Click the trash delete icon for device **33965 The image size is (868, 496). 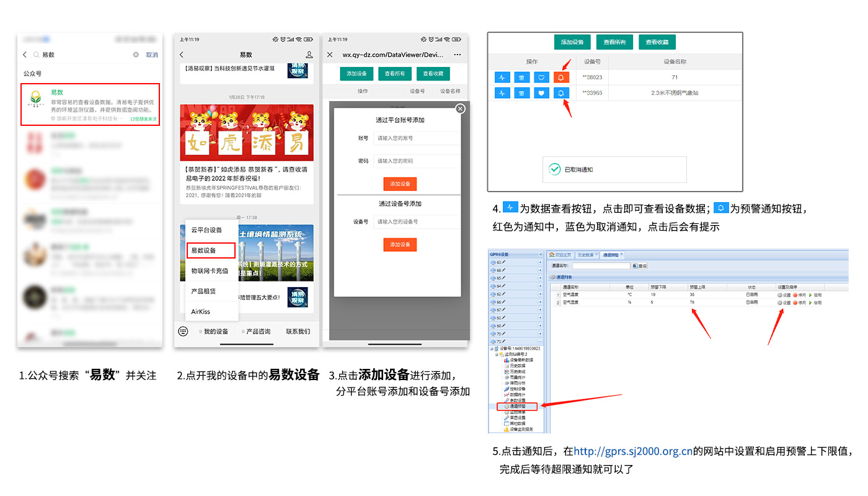point(522,94)
